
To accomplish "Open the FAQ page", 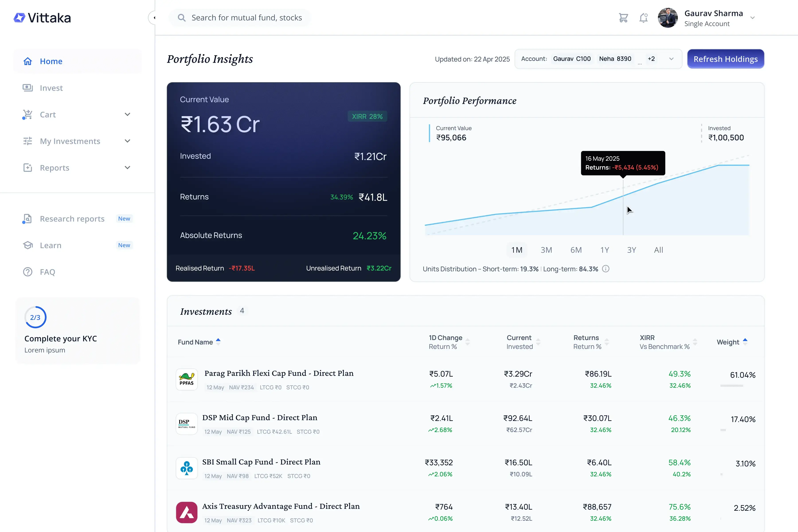I will tap(78, 272).
